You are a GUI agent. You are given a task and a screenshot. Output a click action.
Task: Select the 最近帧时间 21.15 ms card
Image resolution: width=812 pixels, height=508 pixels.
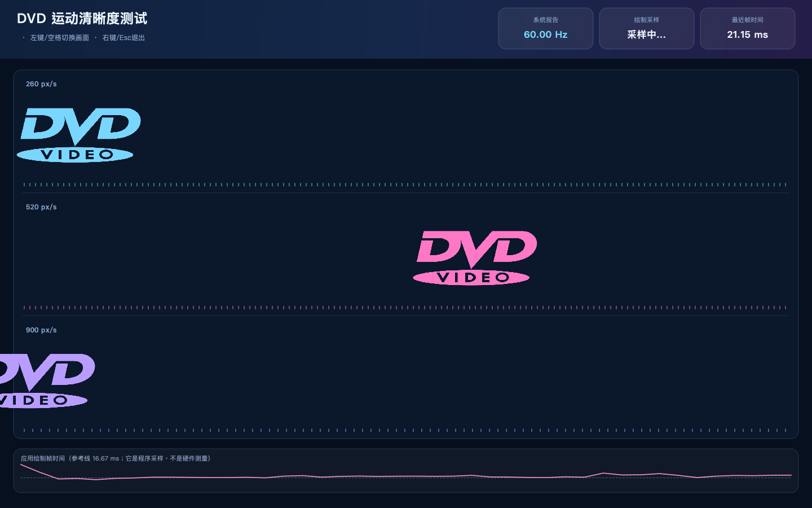point(747,28)
